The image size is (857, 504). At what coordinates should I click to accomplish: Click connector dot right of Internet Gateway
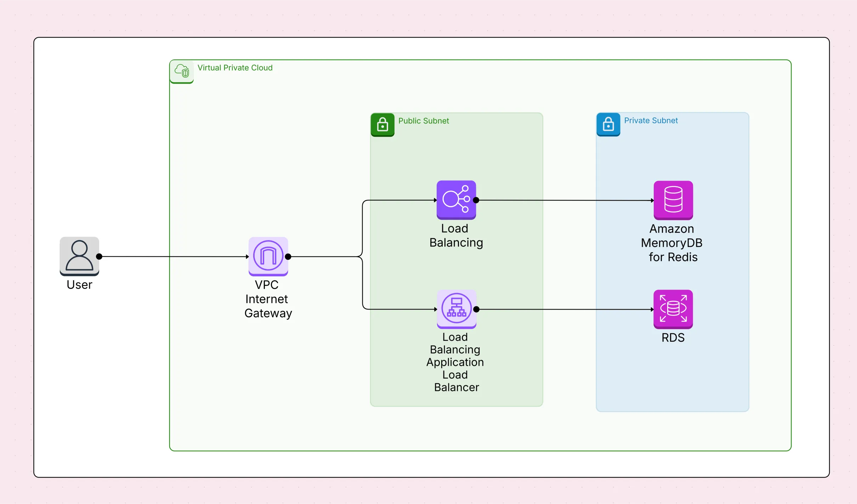288,257
